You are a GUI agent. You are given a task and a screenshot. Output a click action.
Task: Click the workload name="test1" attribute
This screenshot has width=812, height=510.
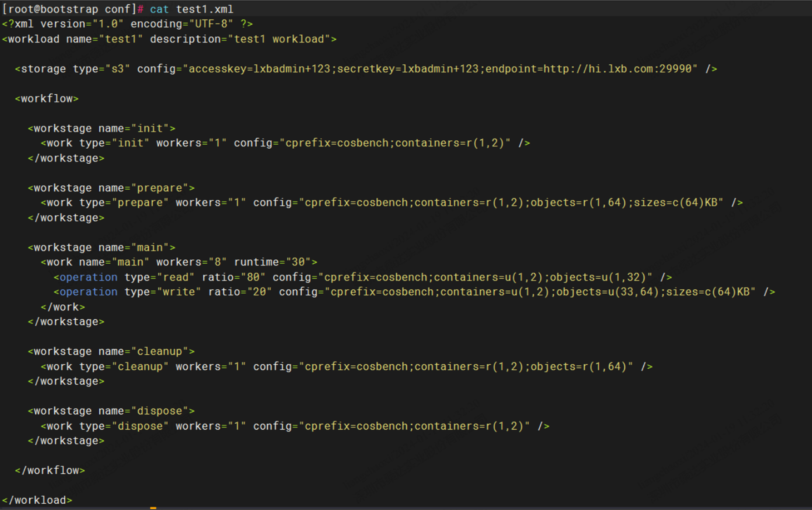coord(72,39)
